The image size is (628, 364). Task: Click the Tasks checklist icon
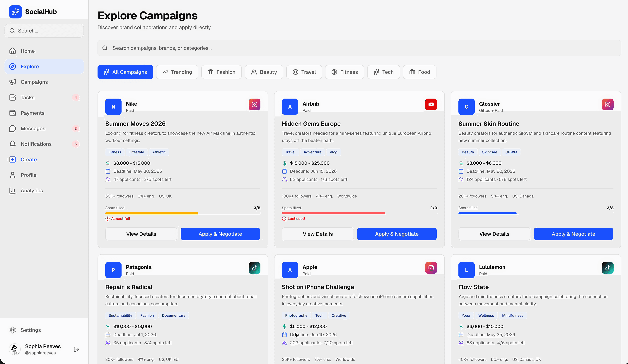click(x=13, y=97)
